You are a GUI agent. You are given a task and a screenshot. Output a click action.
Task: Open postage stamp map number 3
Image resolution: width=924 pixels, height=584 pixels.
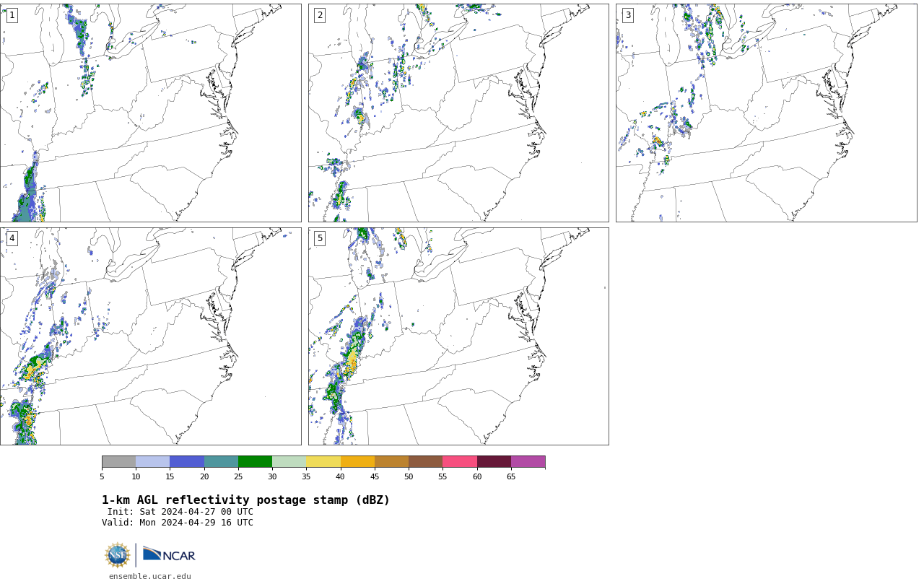click(766, 113)
